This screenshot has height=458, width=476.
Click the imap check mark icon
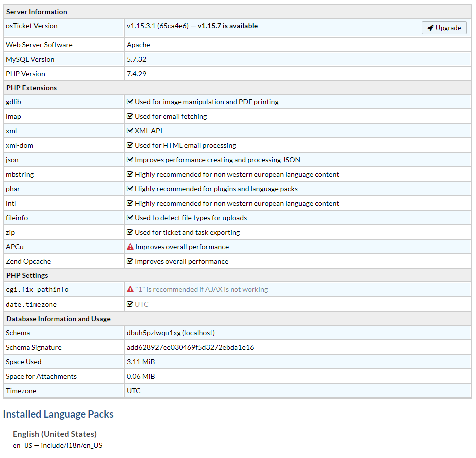click(x=130, y=116)
